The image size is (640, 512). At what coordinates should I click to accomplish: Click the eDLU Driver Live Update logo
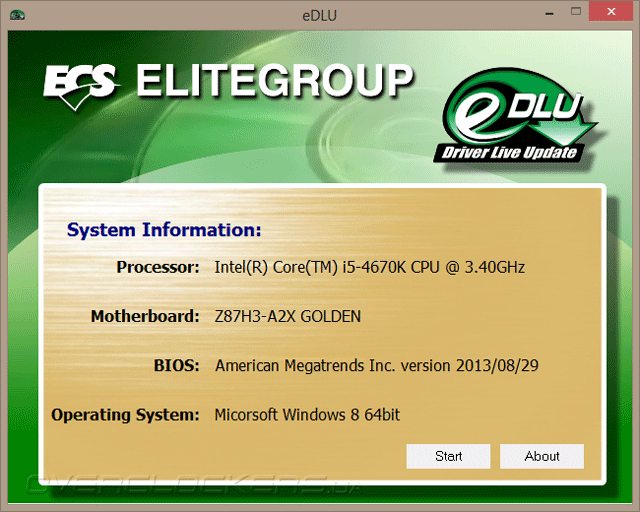pos(515,116)
